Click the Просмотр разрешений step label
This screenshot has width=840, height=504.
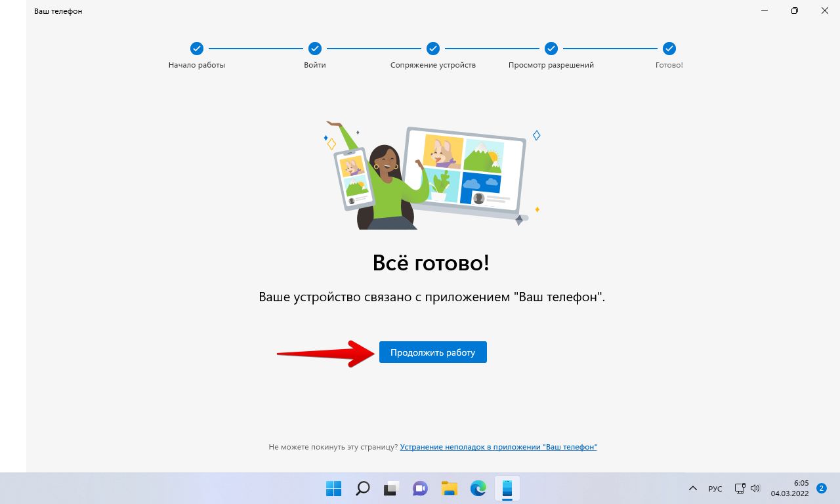pos(551,65)
